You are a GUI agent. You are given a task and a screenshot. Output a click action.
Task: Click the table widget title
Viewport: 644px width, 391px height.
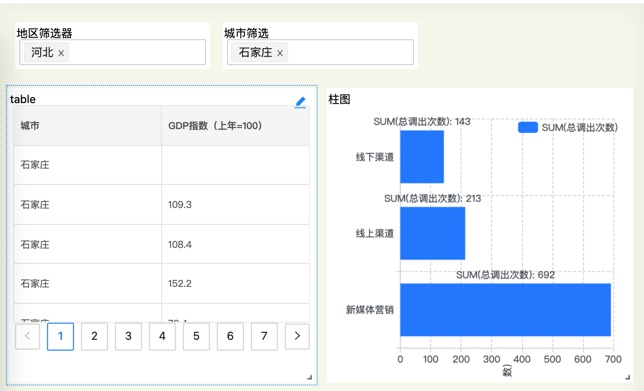(23, 99)
